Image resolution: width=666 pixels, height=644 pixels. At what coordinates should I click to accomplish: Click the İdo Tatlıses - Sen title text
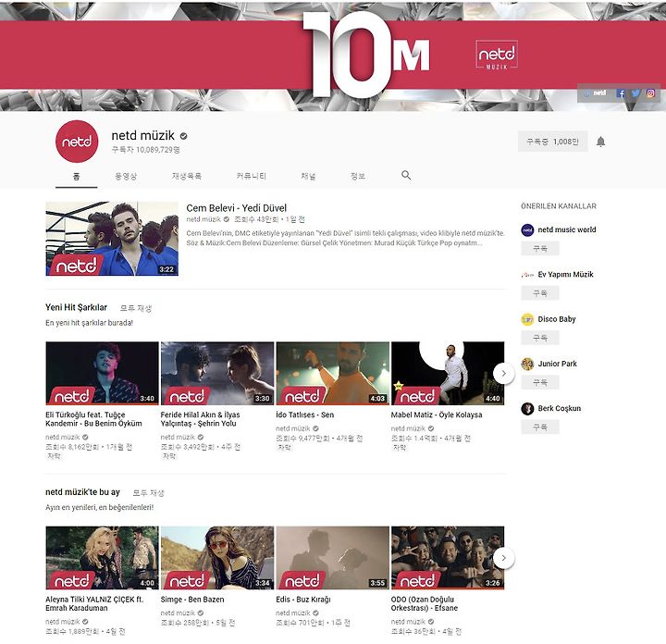[304, 415]
